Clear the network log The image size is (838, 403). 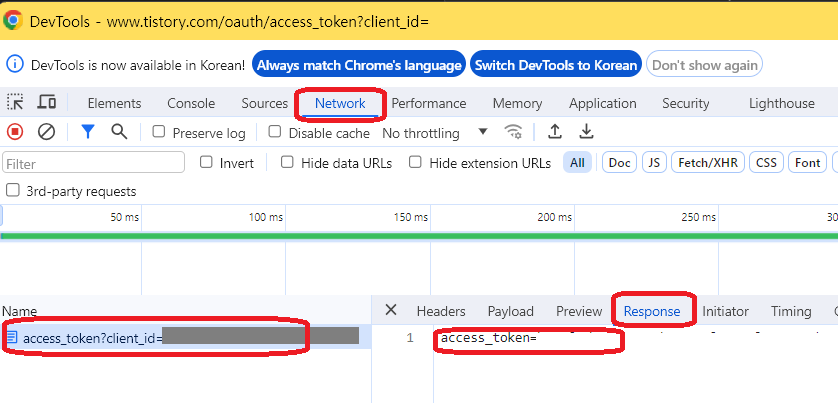point(46,131)
